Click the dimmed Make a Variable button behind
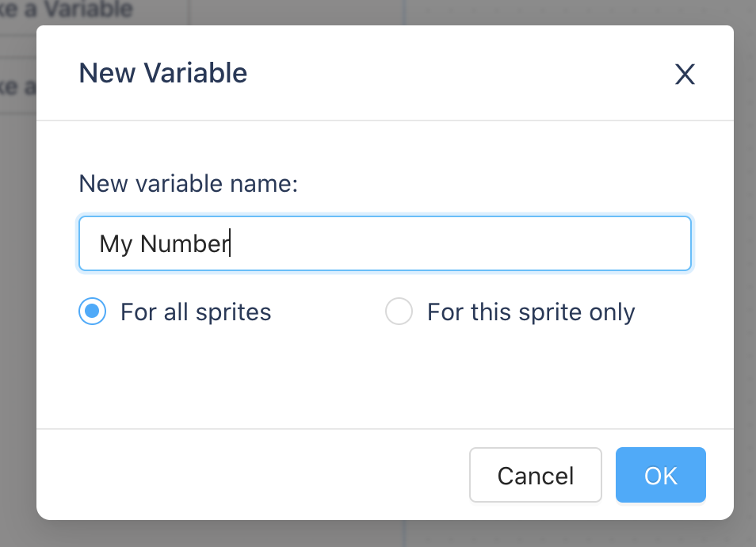 66,10
